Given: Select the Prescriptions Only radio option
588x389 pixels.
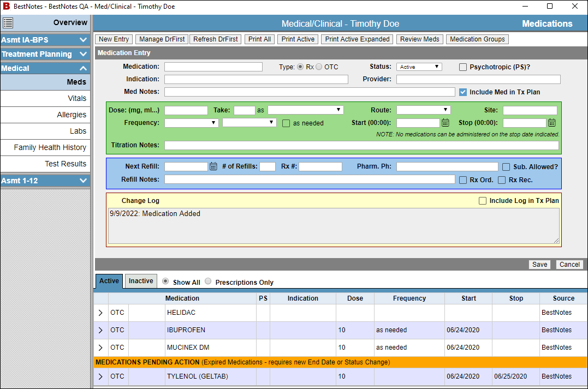Looking at the screenshot, I should click(208, 281).
